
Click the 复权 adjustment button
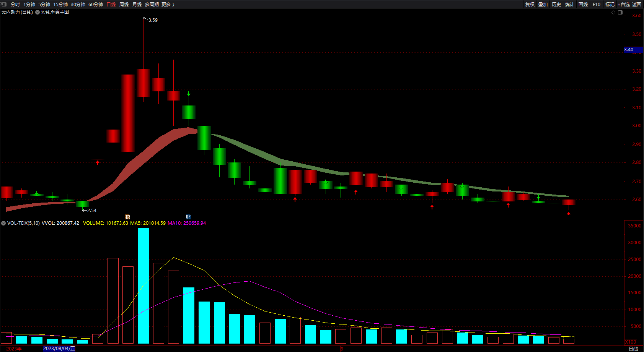click(x=530, y=5)
